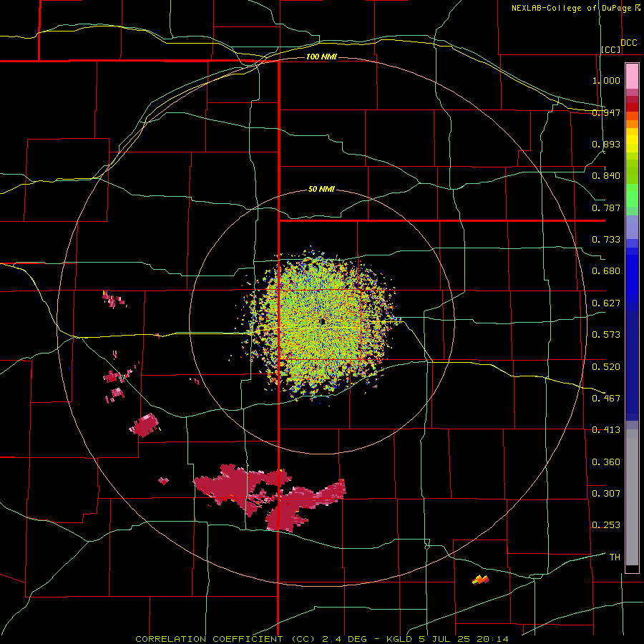644x644 pixels.
Task: Click the crimson echo cell southwest inside 100 NMI ring
Action: pos(144,425)
